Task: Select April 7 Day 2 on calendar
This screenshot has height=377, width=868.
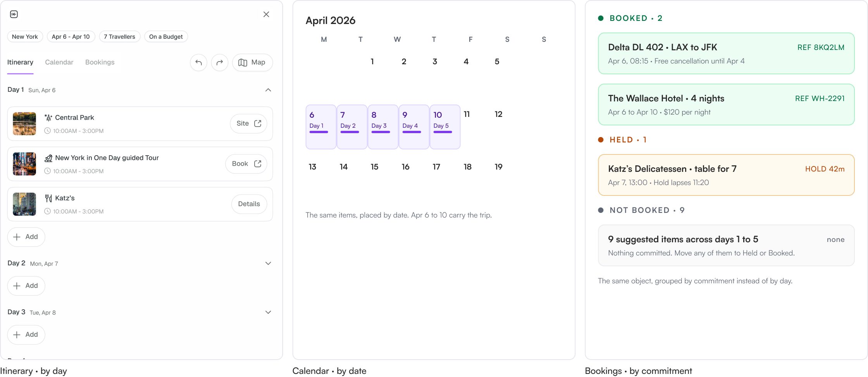Action: [352, 127]
